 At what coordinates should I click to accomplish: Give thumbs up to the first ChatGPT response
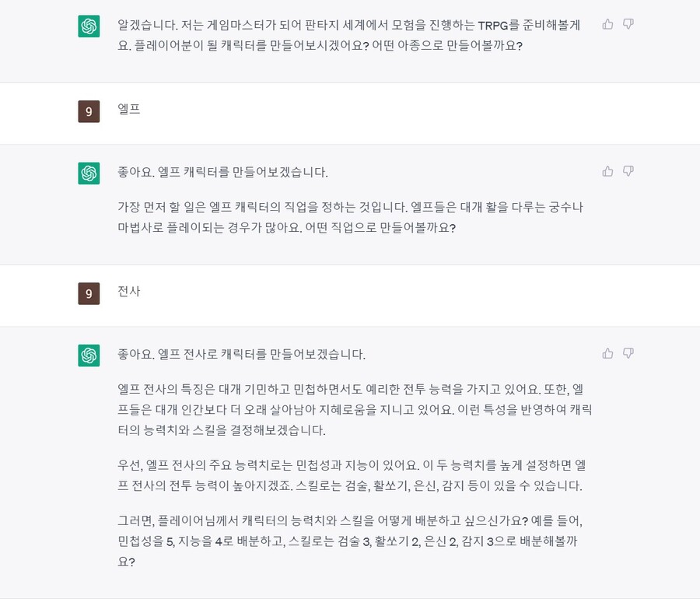point(607,24)
